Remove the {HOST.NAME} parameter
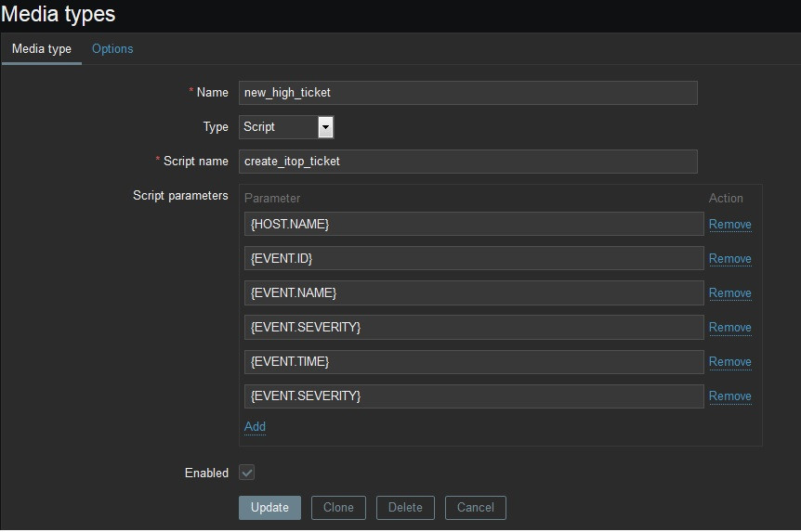Image resolution: width=801 pixels, height=532 pixels. (729, 225)
